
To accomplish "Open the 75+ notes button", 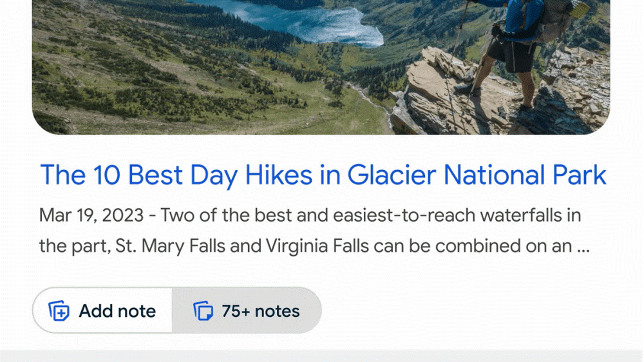I will (247, 310).
